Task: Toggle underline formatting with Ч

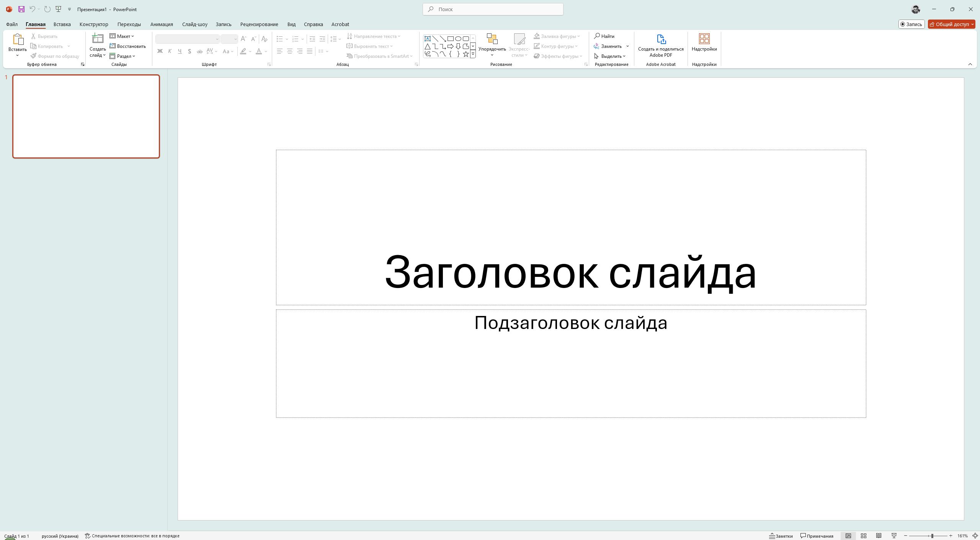Action: (180, 51)
